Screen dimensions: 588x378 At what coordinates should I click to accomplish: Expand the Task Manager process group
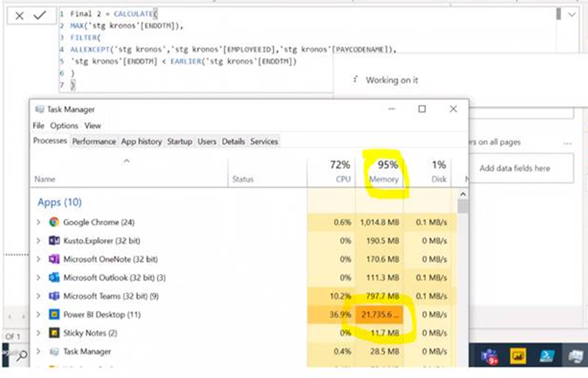[x=38, y=351]
